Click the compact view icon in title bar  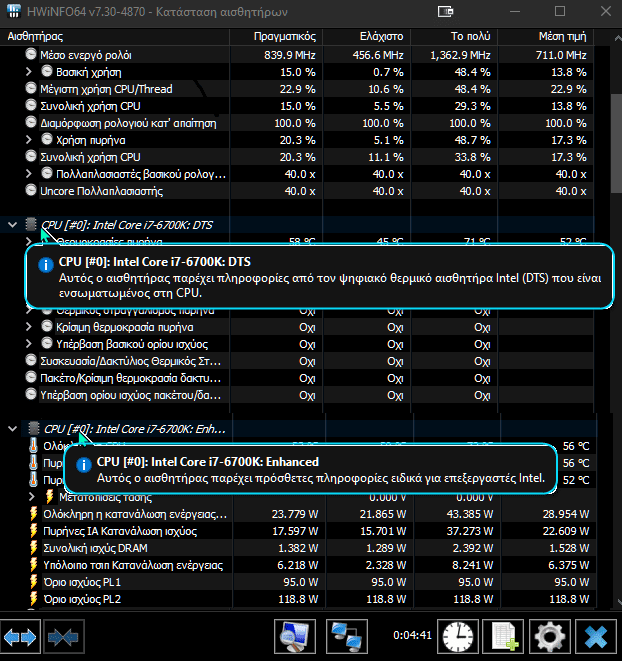pyautogui.click(x=445, y=11)
